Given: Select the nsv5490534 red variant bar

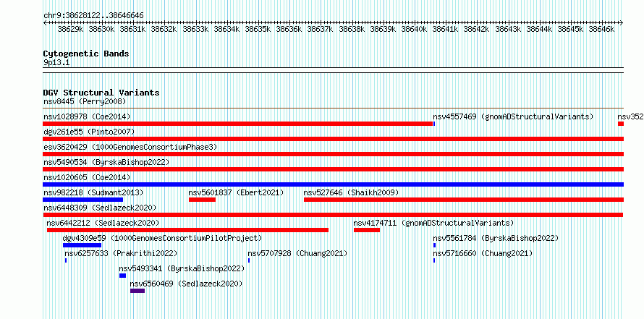Looking at the screenshot, I should point(333,169).
